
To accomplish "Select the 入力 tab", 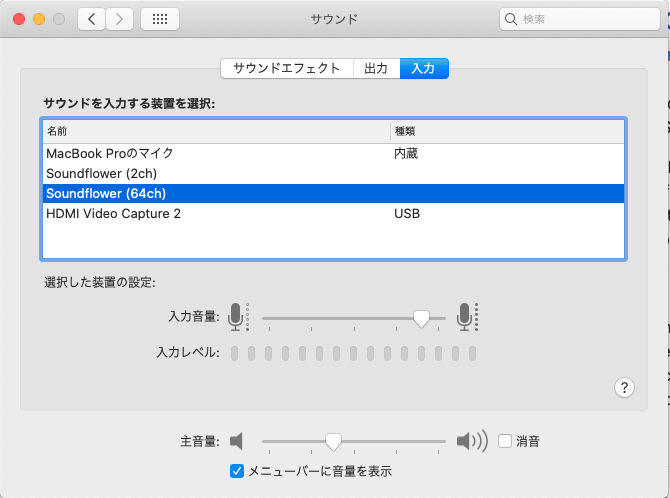I will click(x=424, y=68).
